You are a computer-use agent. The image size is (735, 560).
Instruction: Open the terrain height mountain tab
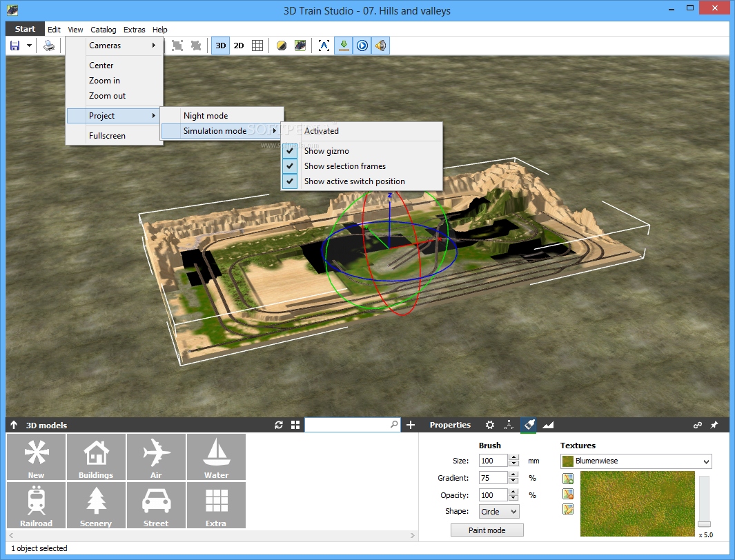pos(548,425)
